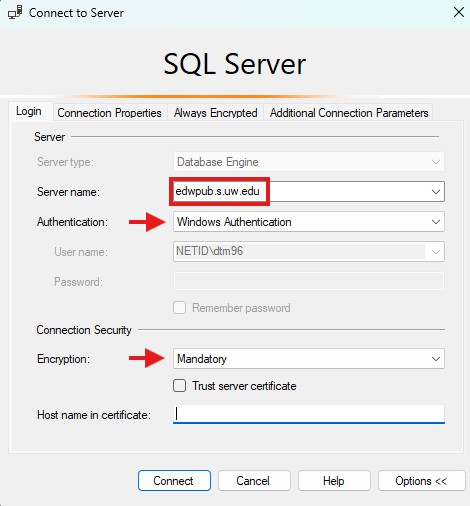Close the Connect to Server dialog

(459, 12)
